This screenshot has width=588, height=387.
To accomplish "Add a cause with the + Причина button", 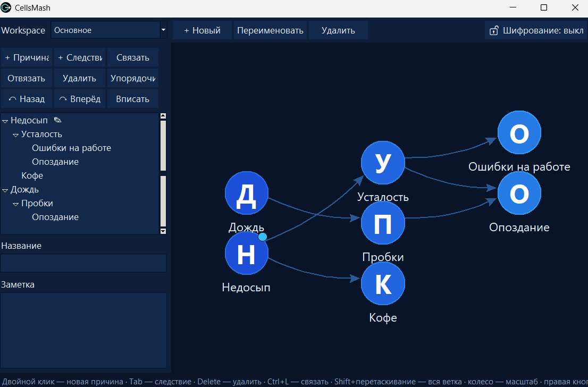I will tap(27, 58).
